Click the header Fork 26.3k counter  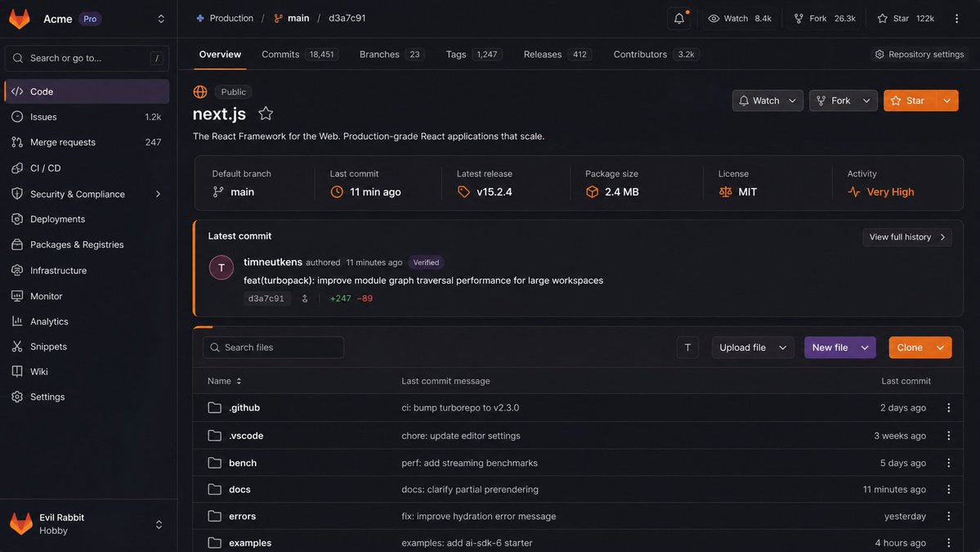825,19
